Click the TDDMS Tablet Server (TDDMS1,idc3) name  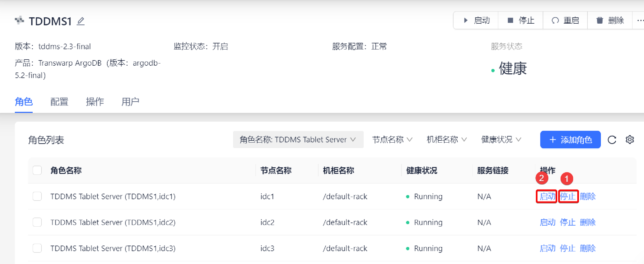113,248
